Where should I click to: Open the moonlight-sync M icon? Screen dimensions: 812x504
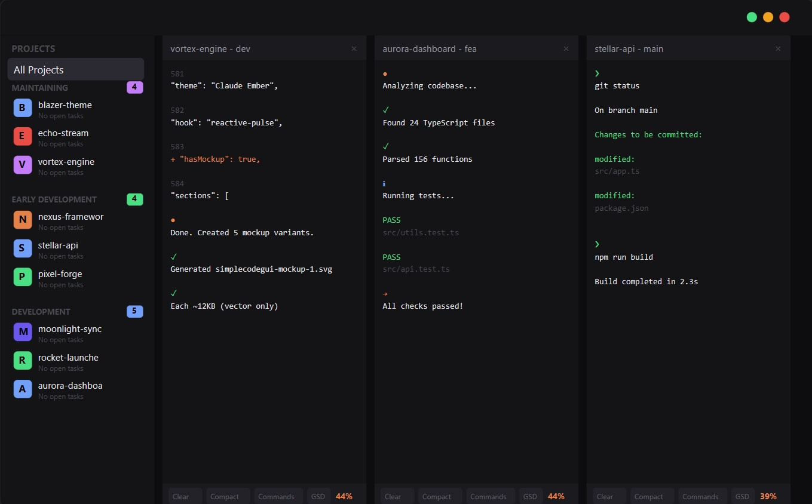click(22, 332)
